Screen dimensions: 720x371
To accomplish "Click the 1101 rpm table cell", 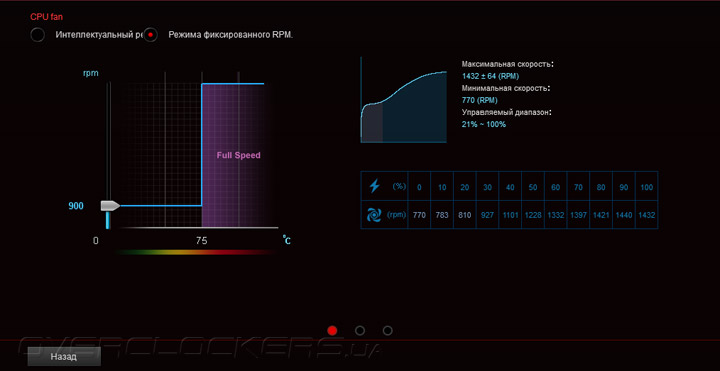I will 510,214.
